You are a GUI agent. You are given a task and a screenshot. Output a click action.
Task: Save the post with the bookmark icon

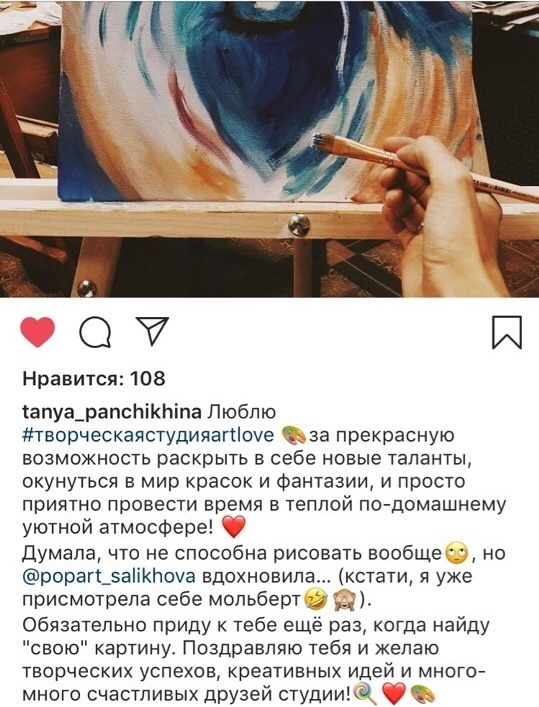507,332
